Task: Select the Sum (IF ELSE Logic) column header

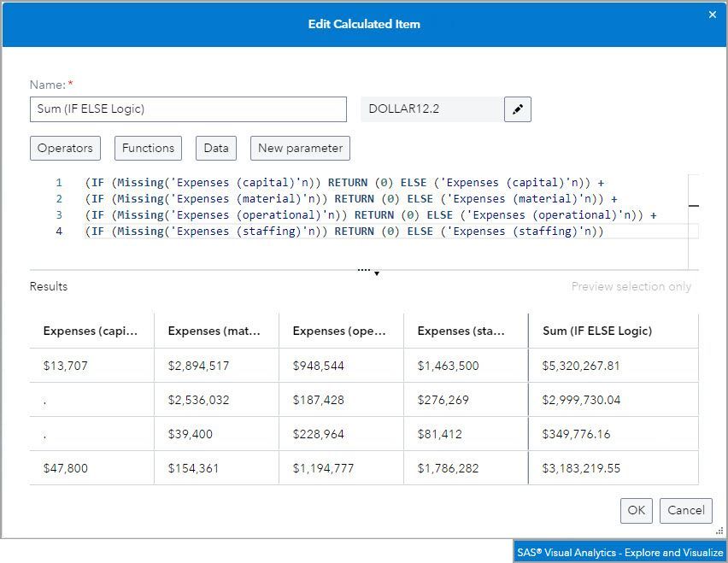Action: 597,331
